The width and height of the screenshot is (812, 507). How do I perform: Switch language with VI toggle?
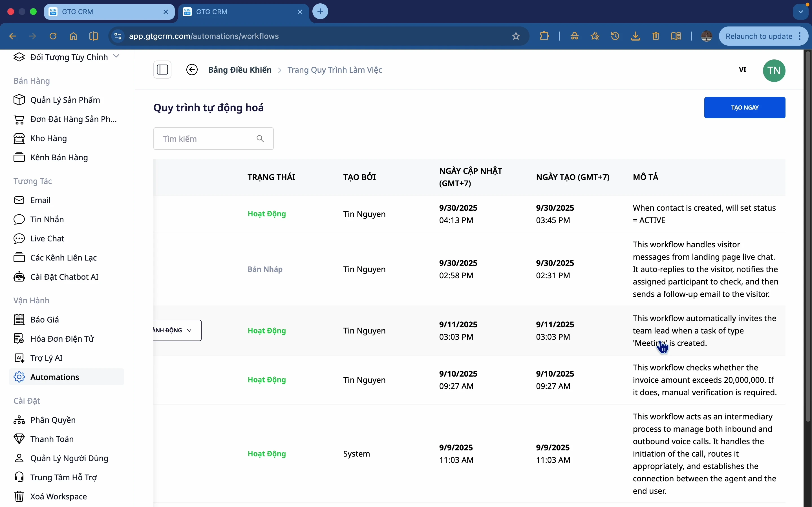[x=743, y=70]
